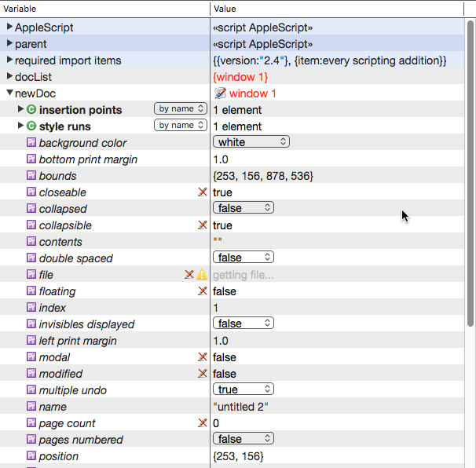The width and height of the screenshot is (476, 468).
Task: Open the style runs by name selector
Action: click(x=180, y=126)
